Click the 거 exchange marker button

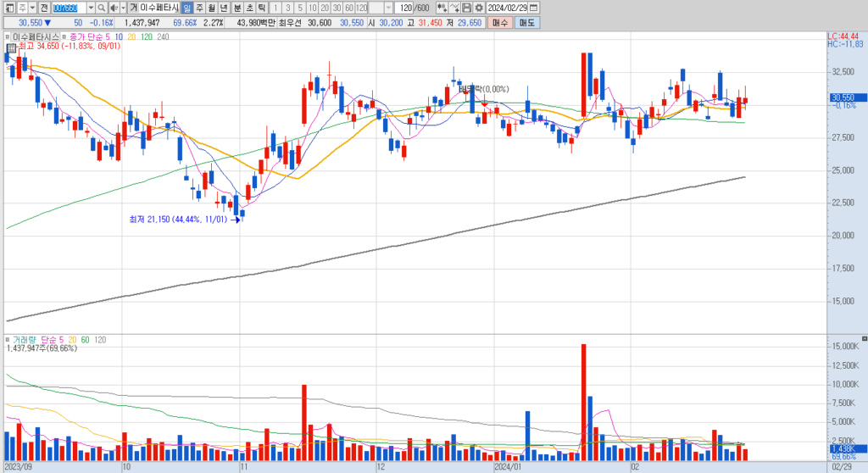(x=133, y=8)
